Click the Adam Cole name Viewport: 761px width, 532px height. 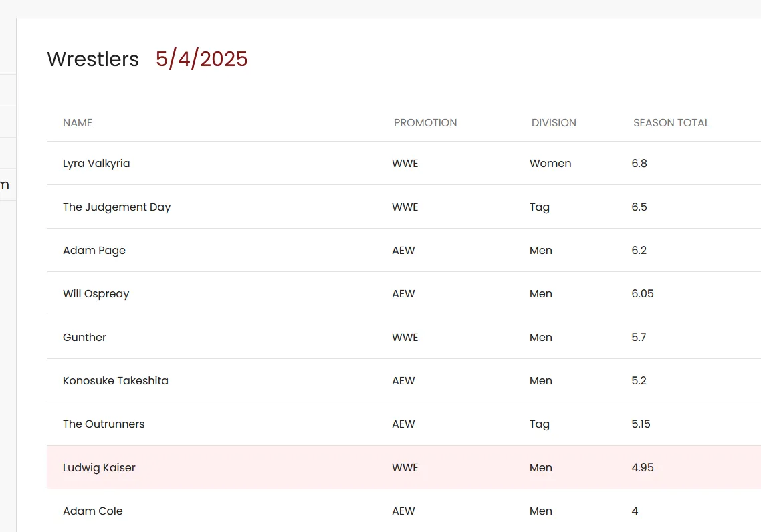[x=93, y=511]
